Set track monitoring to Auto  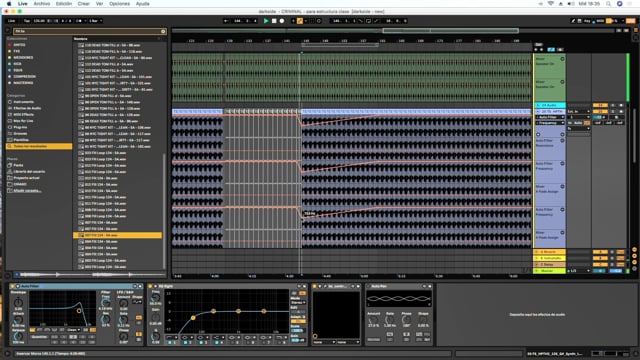(579, 123)
